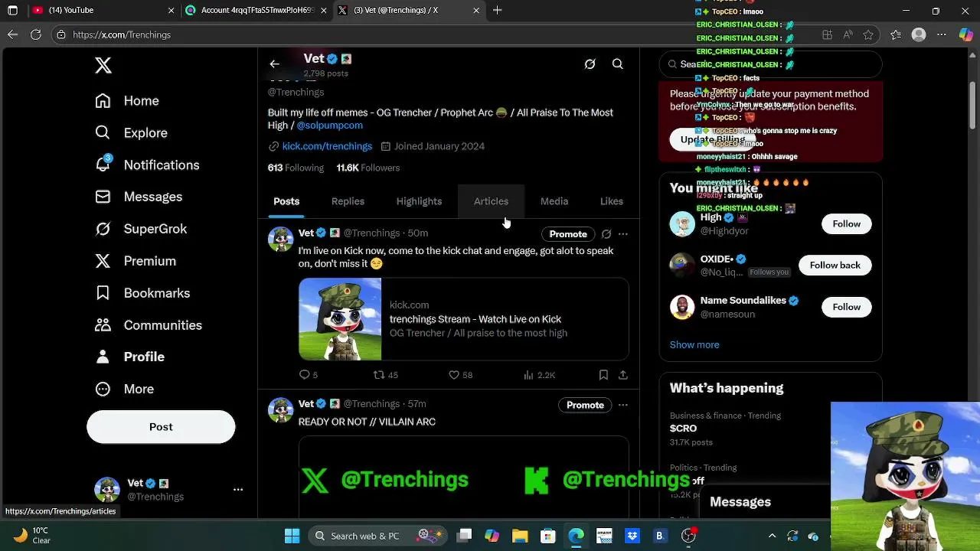Switch to Highlights tab

coord(419,201)
